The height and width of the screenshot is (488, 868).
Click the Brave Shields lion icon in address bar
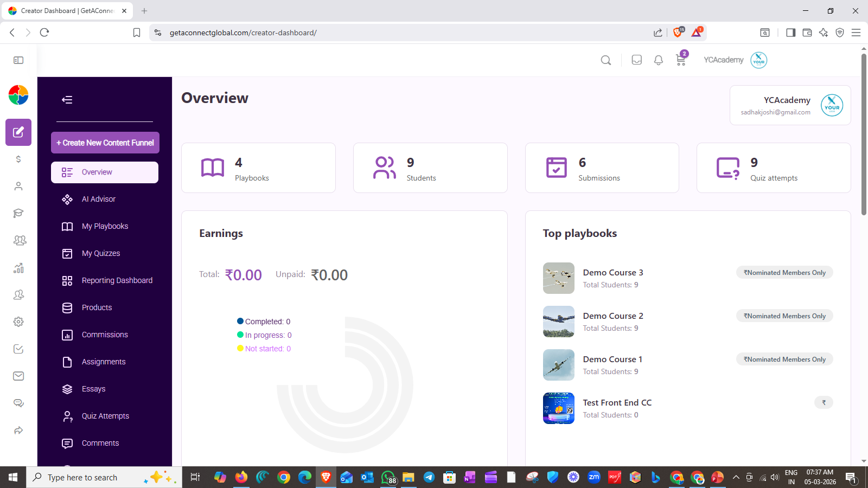[678, 32]
